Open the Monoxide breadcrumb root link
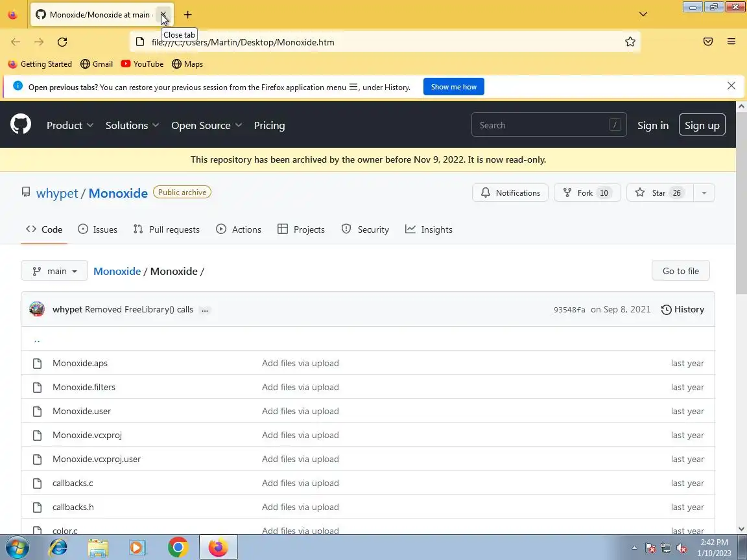The height and width of the screenshot is (560, 747). pyautogui.click(x=117, y=271)
